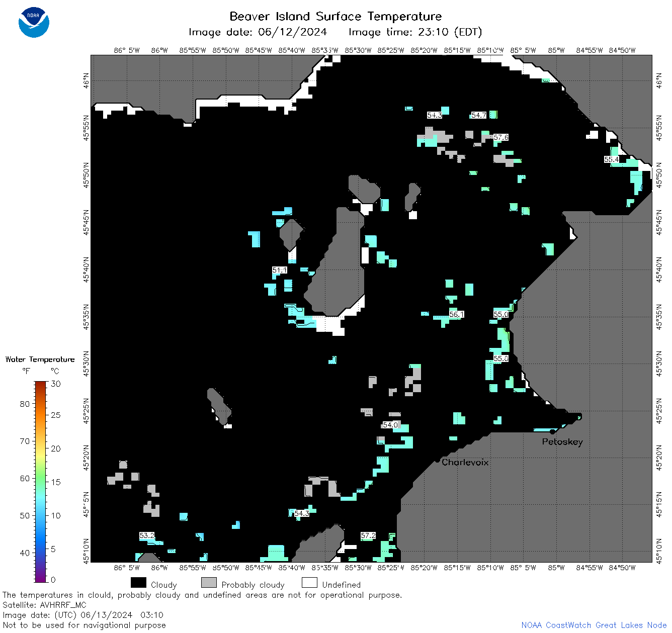Click the °C unit label on scale
The width and height of the screenshot is (672, 633).
tap(55, 371)
